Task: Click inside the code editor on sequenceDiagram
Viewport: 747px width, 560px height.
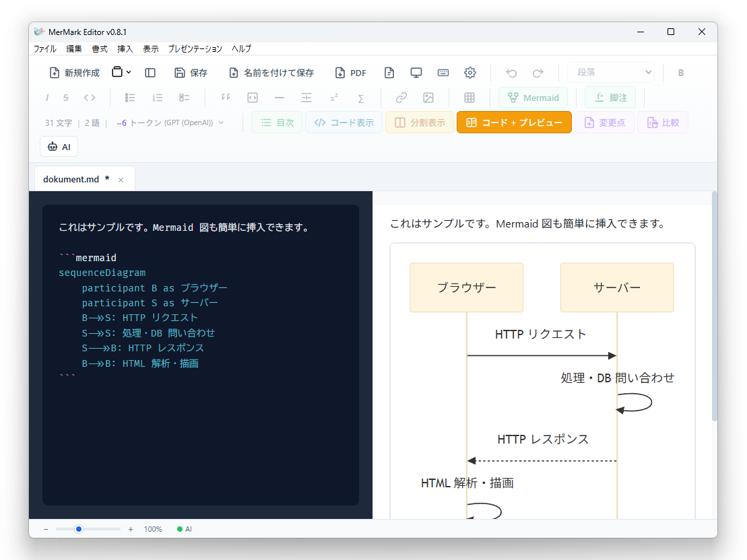Action: click(x=102, y=273)
